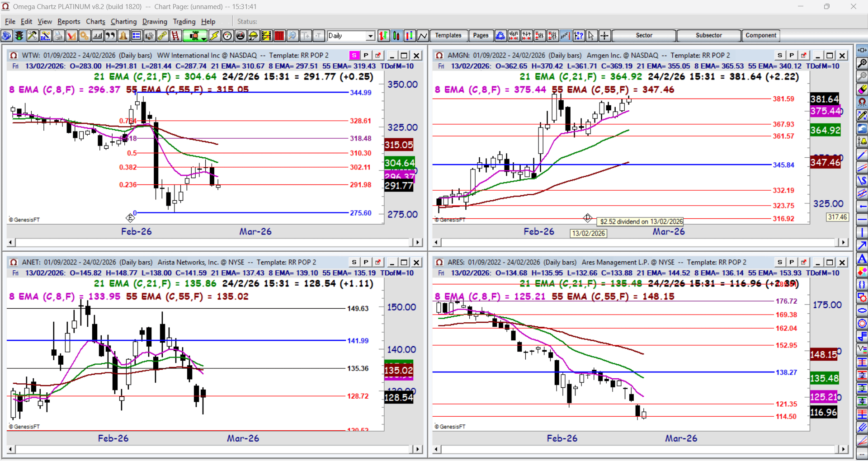868x461 pixels.
Task: Toggle the P button on ANET chart
Action: click(366, 262)
